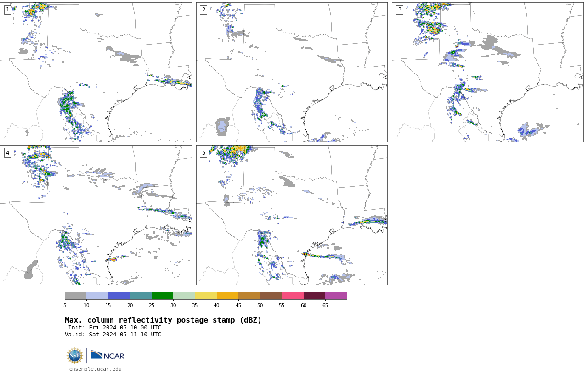Open ensemble member 5 reflectivity map
588x374 pixels.
292,215
